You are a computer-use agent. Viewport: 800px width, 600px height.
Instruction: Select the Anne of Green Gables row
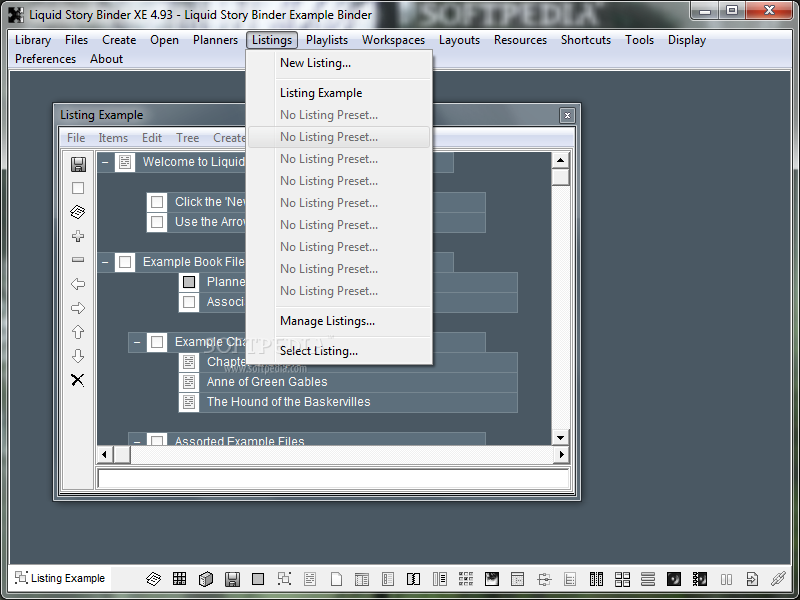coord(348,382)
